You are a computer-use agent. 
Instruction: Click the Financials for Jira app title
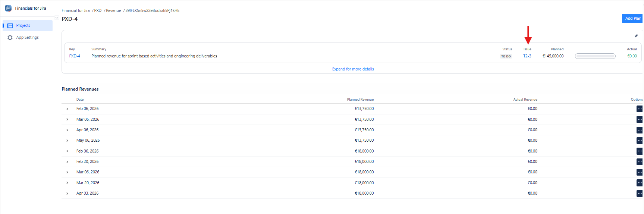point(31,8)
